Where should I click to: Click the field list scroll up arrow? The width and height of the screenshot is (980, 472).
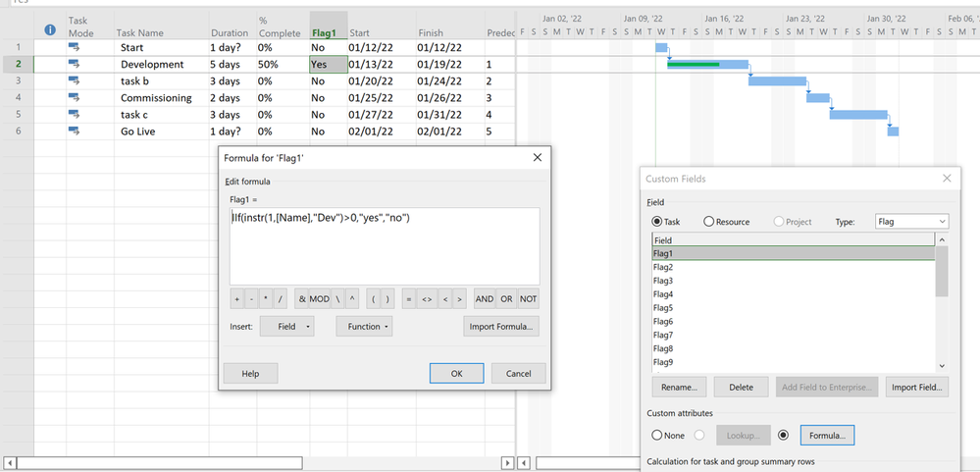click(x=942, y=239)
